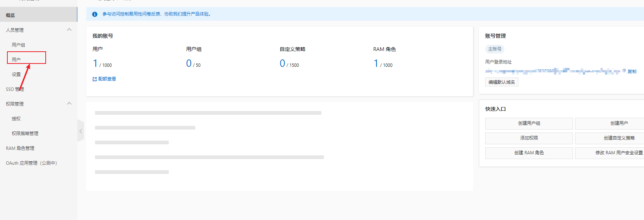Click the "/ 1500" custom policy quota text
Screen dimensions: 644x220
[x=293, y=65]
